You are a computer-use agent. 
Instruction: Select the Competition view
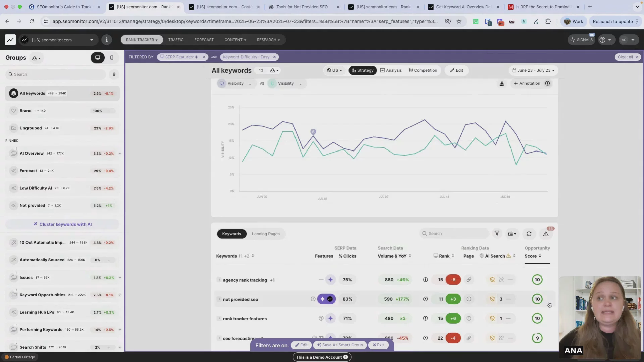423,70
